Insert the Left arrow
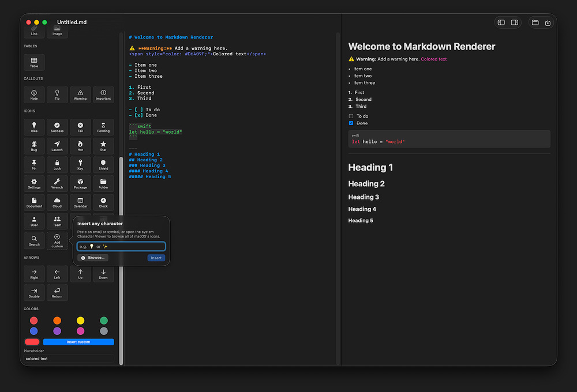The image size is (577, 392). pos(57,274)
